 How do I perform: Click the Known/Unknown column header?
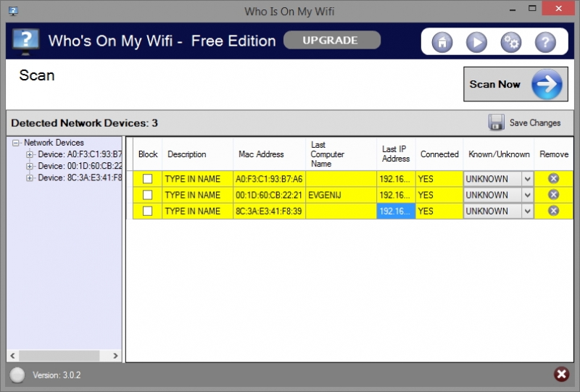click(499, 154)
